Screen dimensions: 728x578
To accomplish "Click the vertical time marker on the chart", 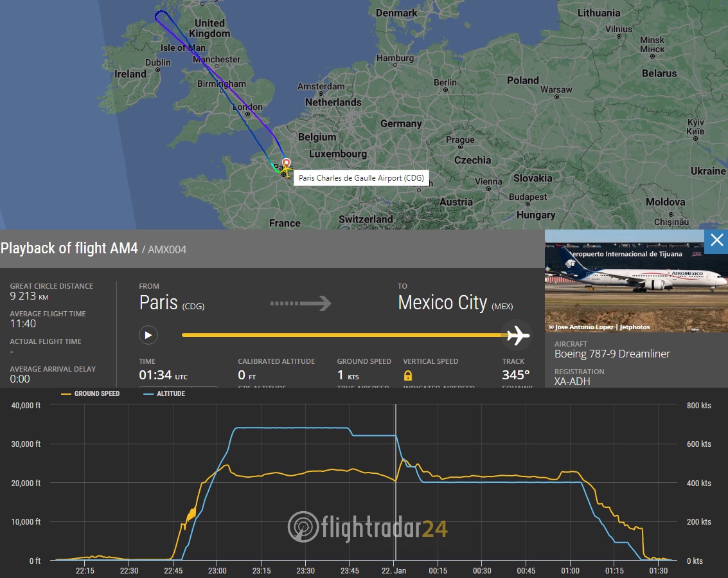I will [x=395, y=482].
